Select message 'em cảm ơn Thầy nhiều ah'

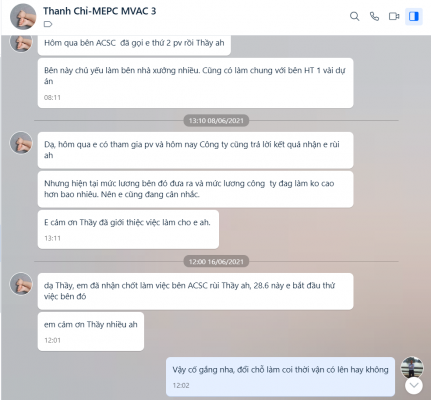pyautogui.click(x=91, y=331)
